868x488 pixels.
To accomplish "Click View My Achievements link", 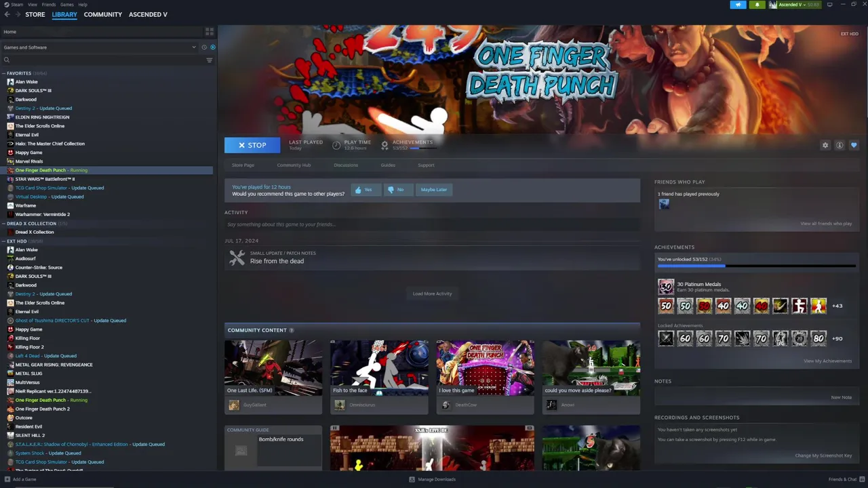I will coord(827,361).
